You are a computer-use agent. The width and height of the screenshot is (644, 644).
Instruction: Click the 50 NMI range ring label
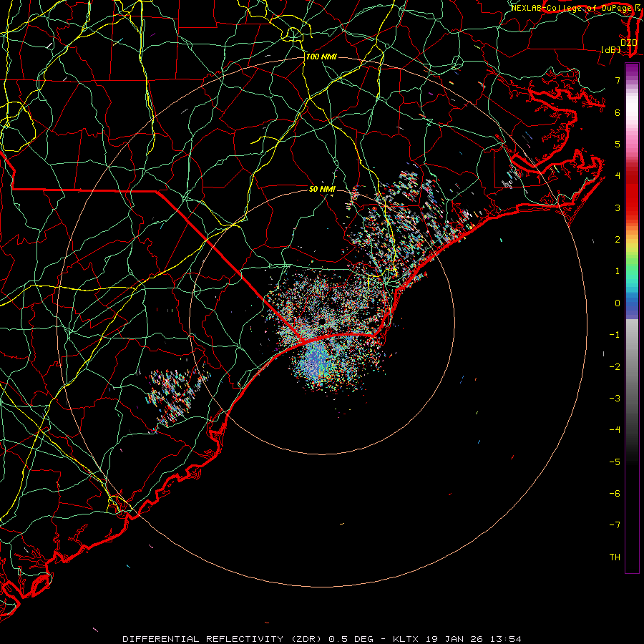point(322,189)
